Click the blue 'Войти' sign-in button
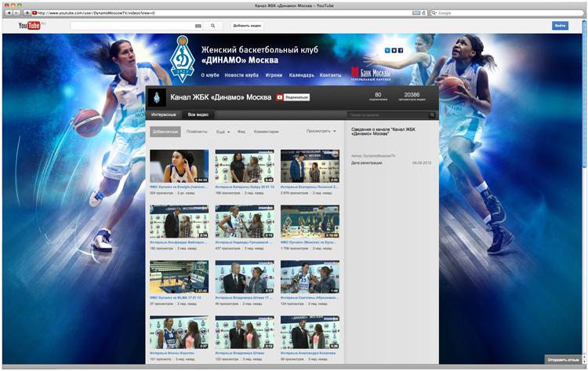588x371 pixels. coord(560,26)
